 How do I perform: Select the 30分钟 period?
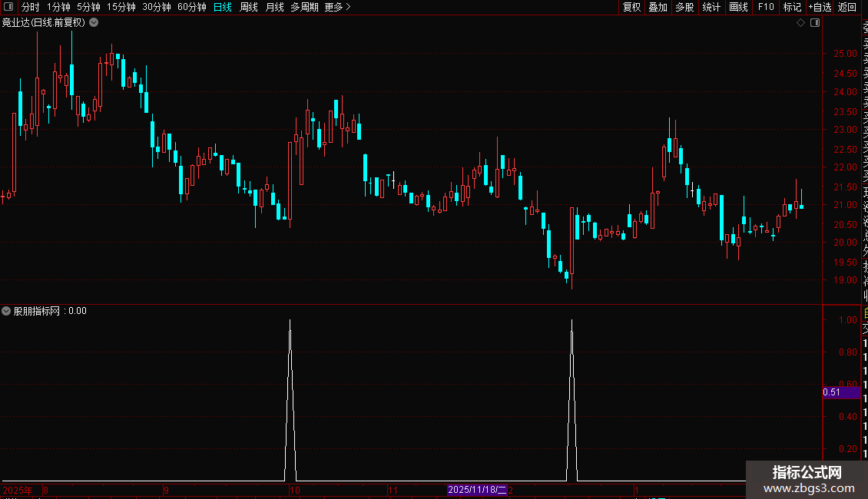point(157,7)
